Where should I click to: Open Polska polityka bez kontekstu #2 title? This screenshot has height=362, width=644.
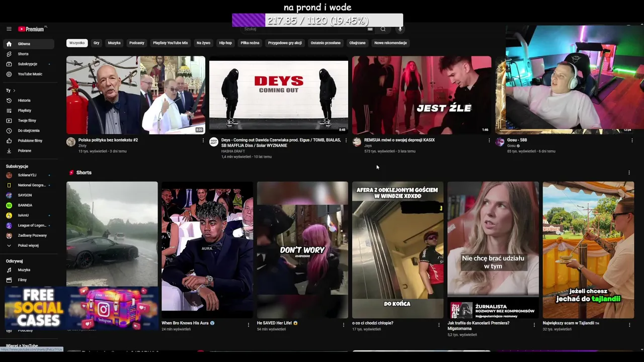coord(108,140)
